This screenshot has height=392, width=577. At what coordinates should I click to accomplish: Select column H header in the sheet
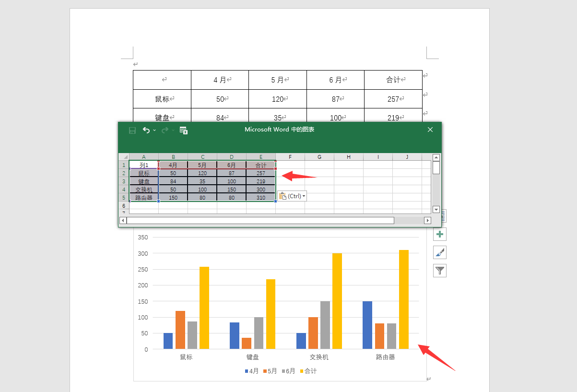349,157
